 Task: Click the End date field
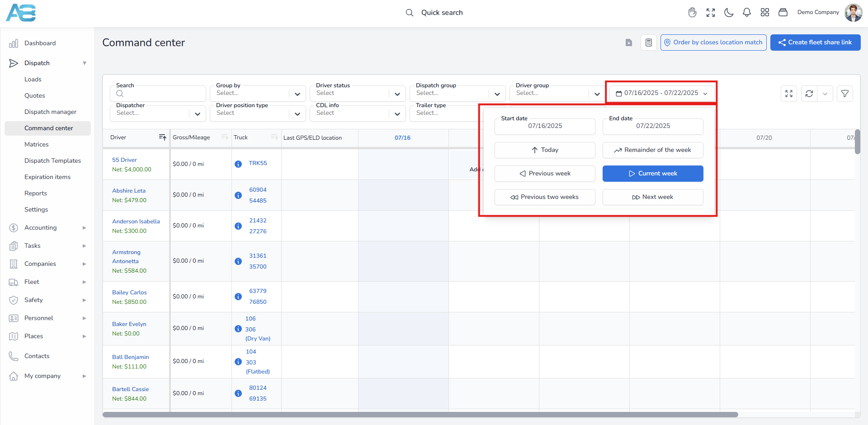[653, 126]
